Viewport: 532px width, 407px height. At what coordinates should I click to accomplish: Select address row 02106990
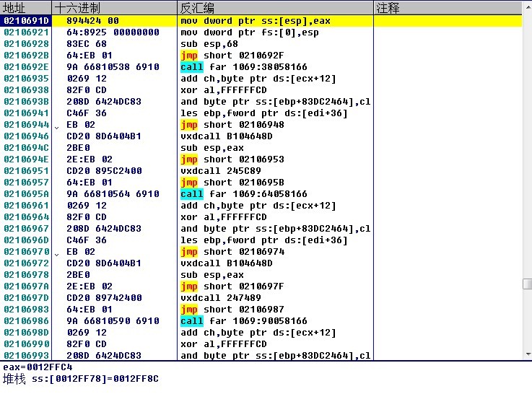[x=26, y=343]
